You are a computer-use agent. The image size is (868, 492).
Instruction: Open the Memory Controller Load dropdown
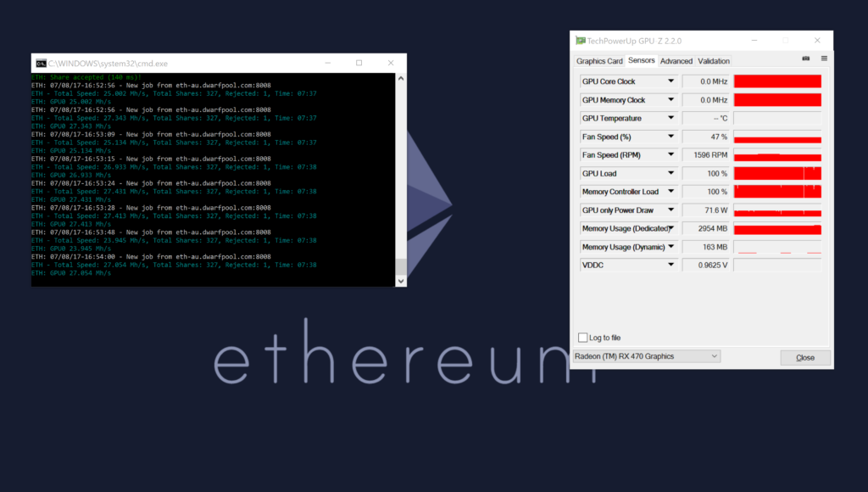pyautogui.click(x=670, y=192)
